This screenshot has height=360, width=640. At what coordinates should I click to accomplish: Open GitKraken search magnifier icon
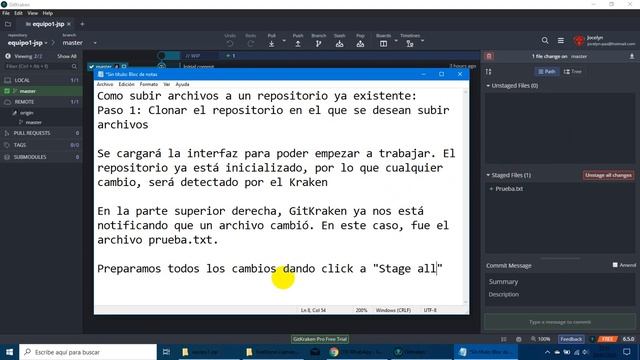click(545, 40)
